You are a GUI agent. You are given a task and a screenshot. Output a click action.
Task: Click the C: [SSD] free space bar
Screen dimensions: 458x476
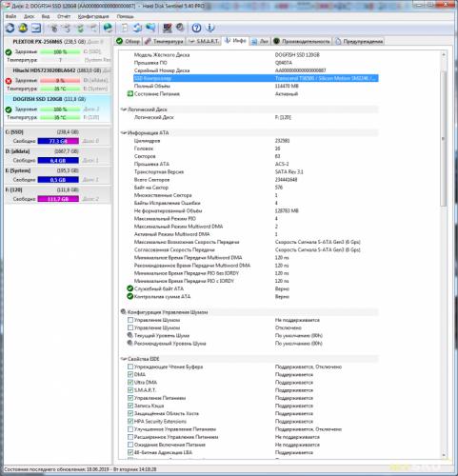click(x=58, y=141)
